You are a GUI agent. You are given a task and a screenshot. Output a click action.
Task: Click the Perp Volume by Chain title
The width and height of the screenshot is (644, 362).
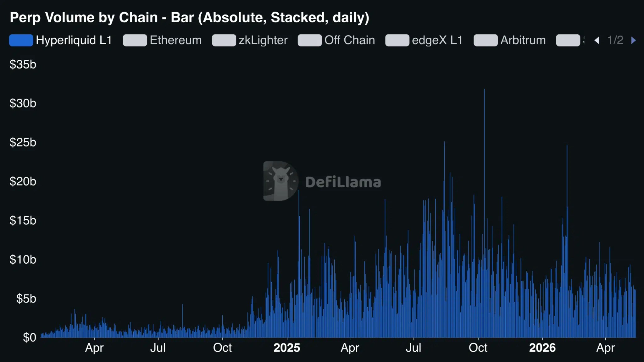pos(190,18)
